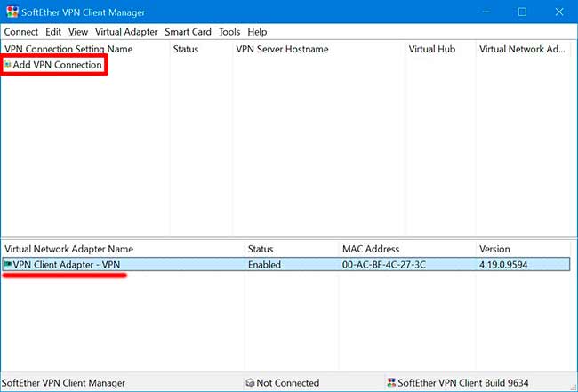
Task: Close the SoftEther VPN Client Manager window
Action: 558,12
